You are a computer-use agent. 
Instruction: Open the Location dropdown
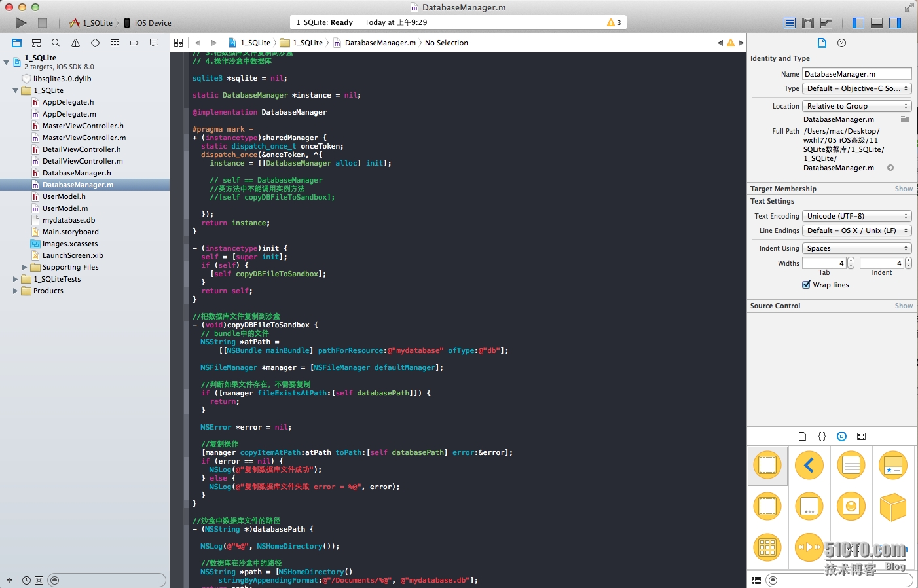pyautogui.click(x=856, y=106)
